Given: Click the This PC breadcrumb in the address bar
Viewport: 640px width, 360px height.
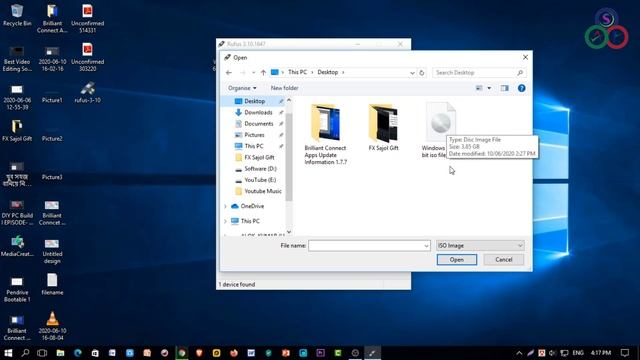Looking at the screenshot, I should [x=297, y=72].
